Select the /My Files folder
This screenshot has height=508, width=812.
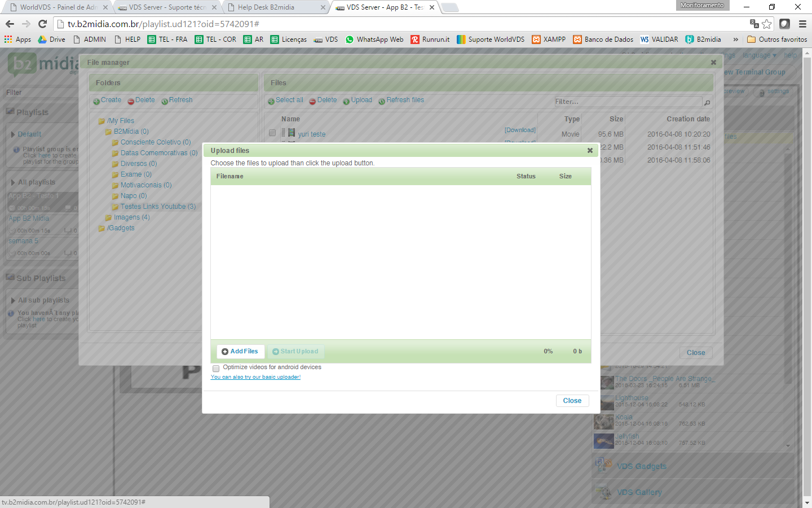(x=117, y=121)
